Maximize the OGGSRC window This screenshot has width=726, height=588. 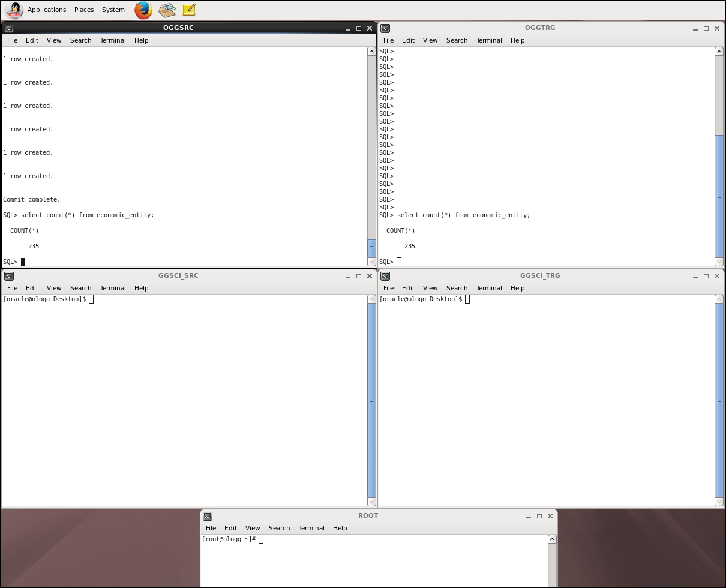click(359, 28)
